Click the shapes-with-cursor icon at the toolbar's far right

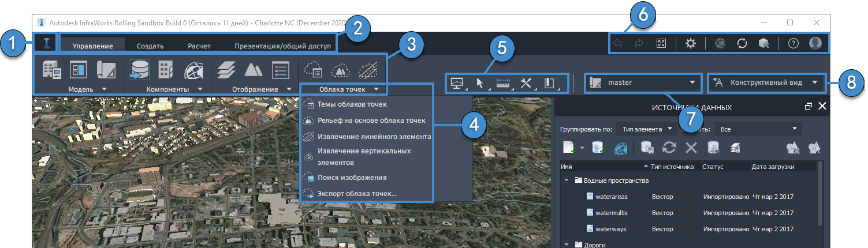[814, 148]
